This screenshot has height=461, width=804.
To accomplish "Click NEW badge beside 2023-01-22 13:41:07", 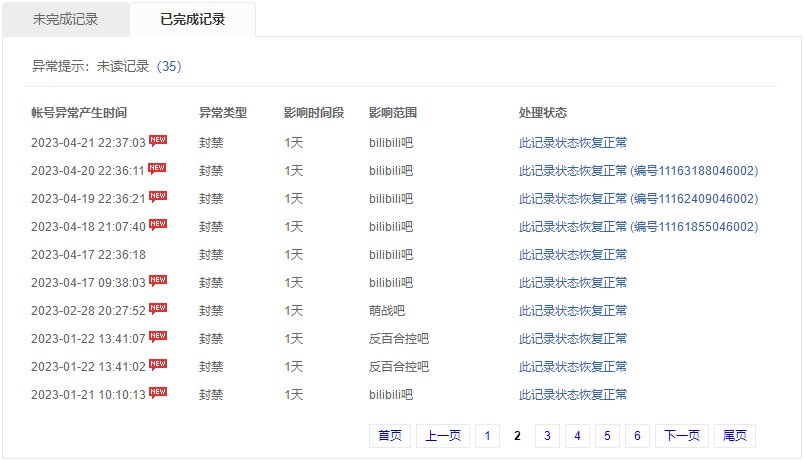I will [158, 337].
